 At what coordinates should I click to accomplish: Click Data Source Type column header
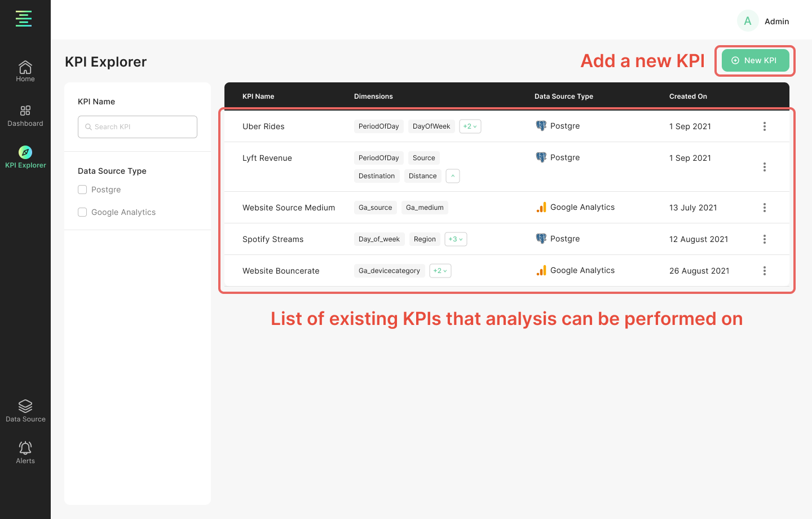pyautogui.click(x=564, y=96)
